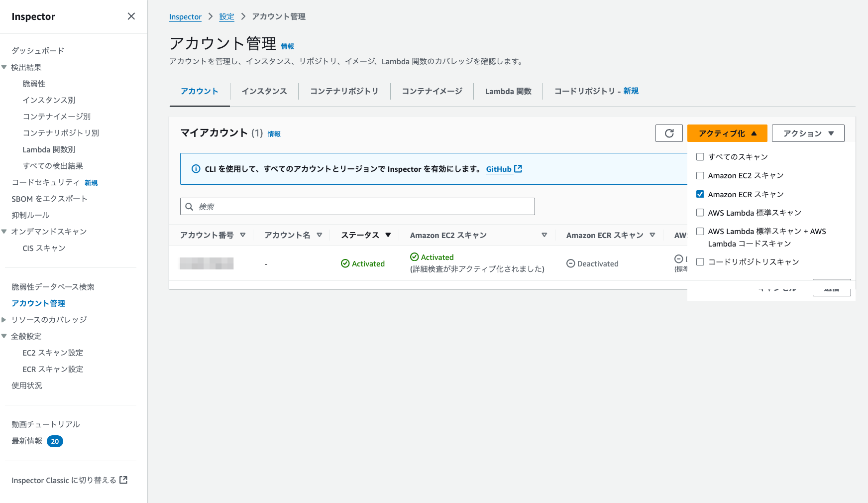Close the Inspector side navigation panel
Viewport: 868px width, 503px height.
point(131,16)
